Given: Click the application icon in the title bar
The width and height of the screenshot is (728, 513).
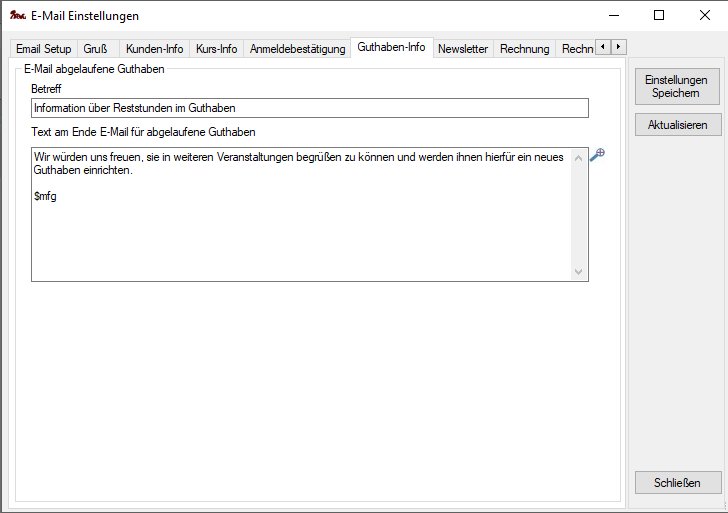Looking at the screenshot, I should tap(16, 15).
